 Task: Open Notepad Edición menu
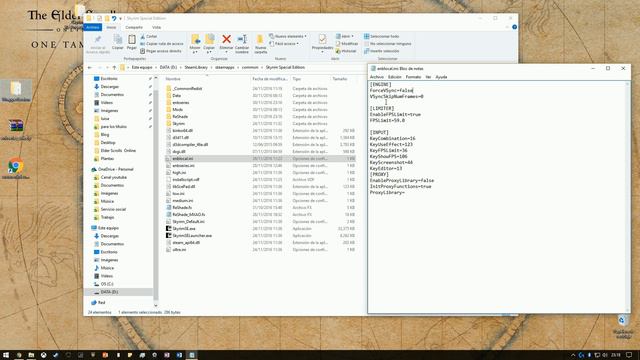(394, 77)
